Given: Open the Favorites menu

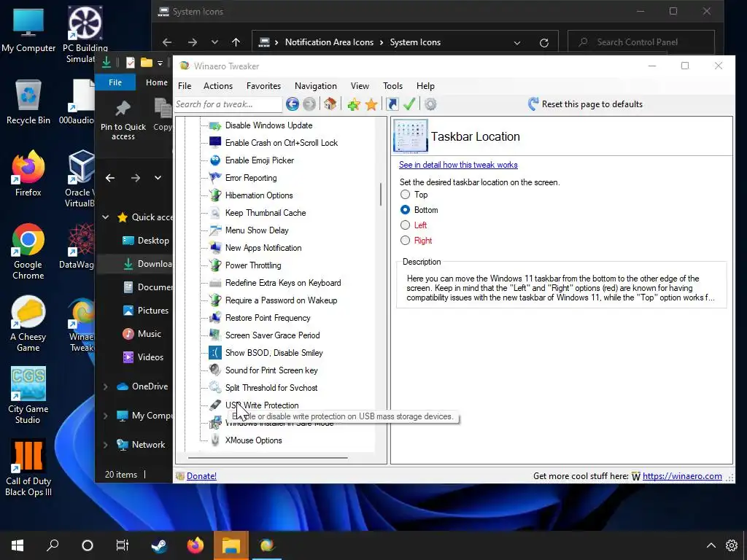Looking at the screenshot, I should [263, 86].
